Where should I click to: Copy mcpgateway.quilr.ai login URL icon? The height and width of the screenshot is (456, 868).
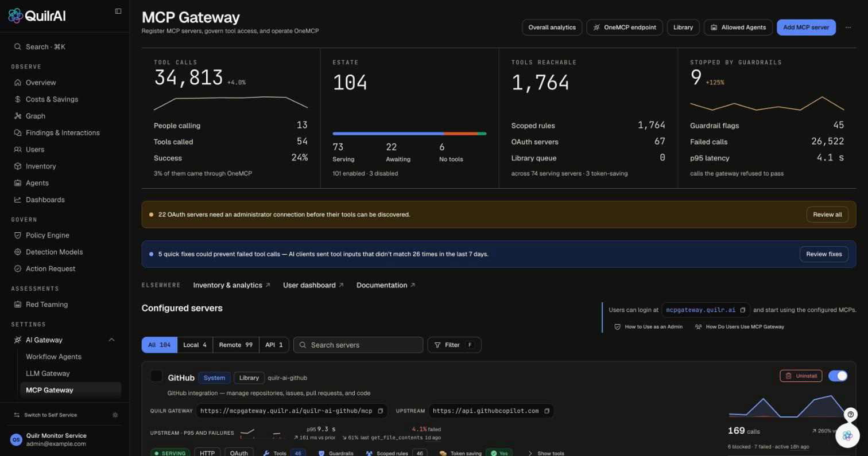(742, 310)
